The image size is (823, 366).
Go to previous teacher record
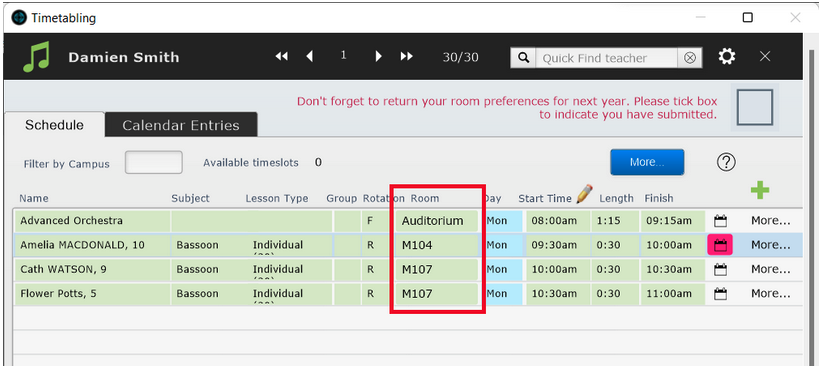coord(310,56)
